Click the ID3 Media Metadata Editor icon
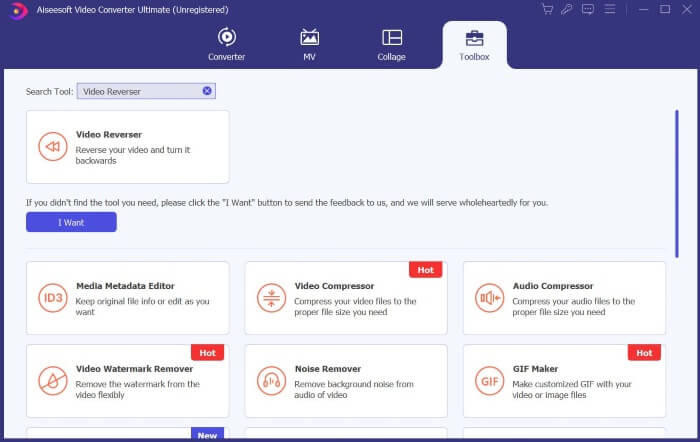The width and height of the screenshot is (700, 442). pos(53,298)
